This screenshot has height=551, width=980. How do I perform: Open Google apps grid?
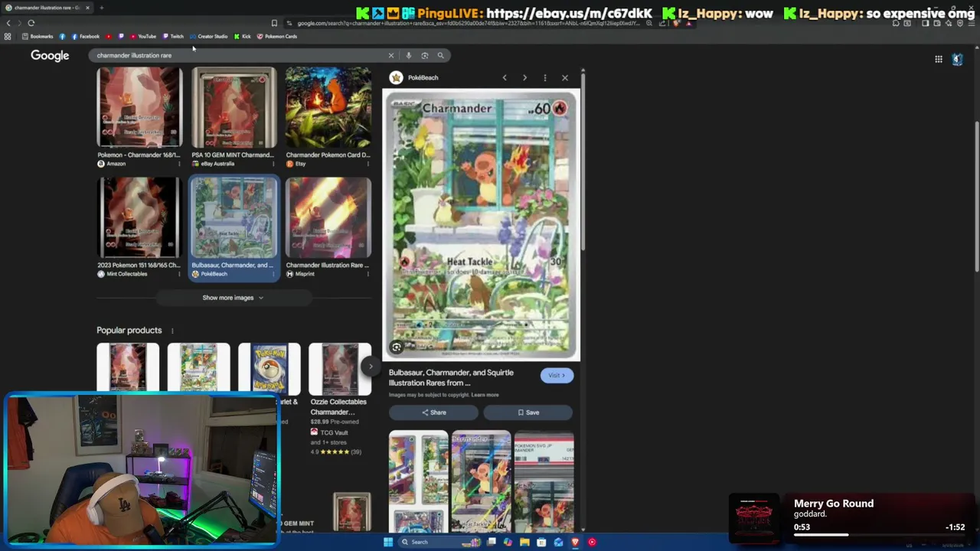tap(938, 59)
